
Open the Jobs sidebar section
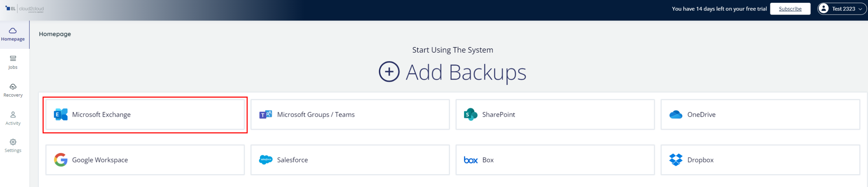click(x=13, y=62)
